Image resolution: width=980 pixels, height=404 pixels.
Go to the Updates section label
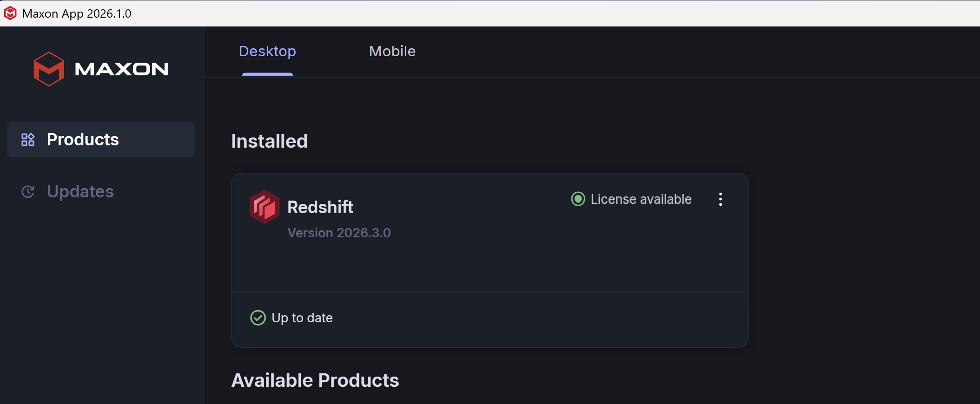[x=80, y=192]
